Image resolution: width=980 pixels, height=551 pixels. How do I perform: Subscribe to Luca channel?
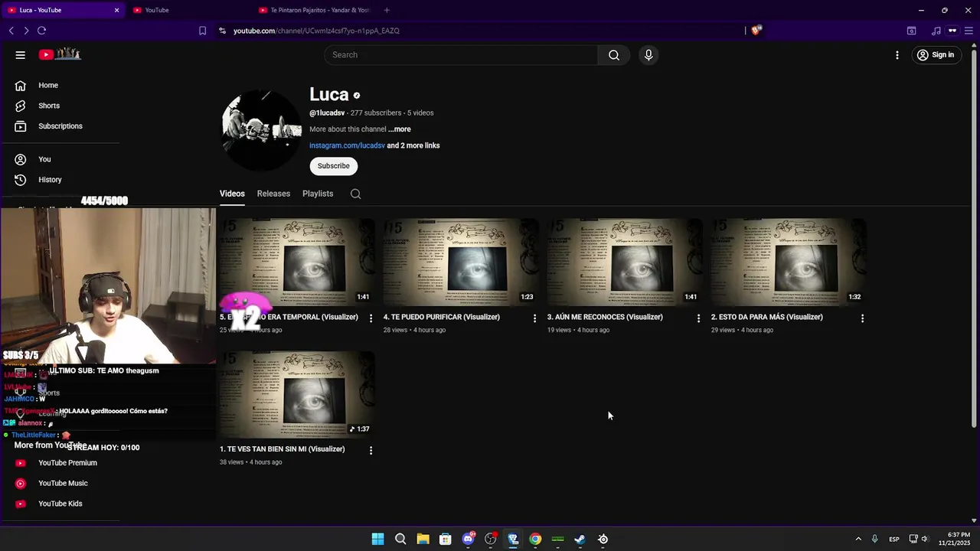click(x=333, y=166)
